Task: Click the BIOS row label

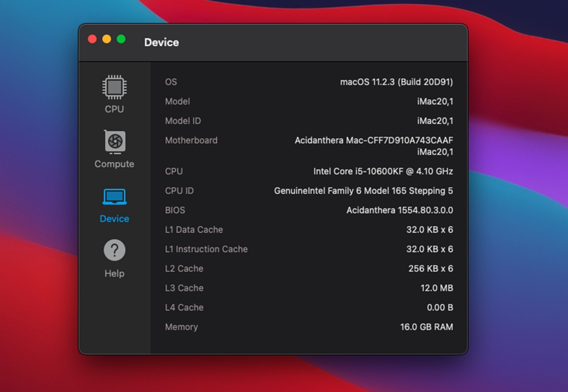Action: (x=175, y=210)
